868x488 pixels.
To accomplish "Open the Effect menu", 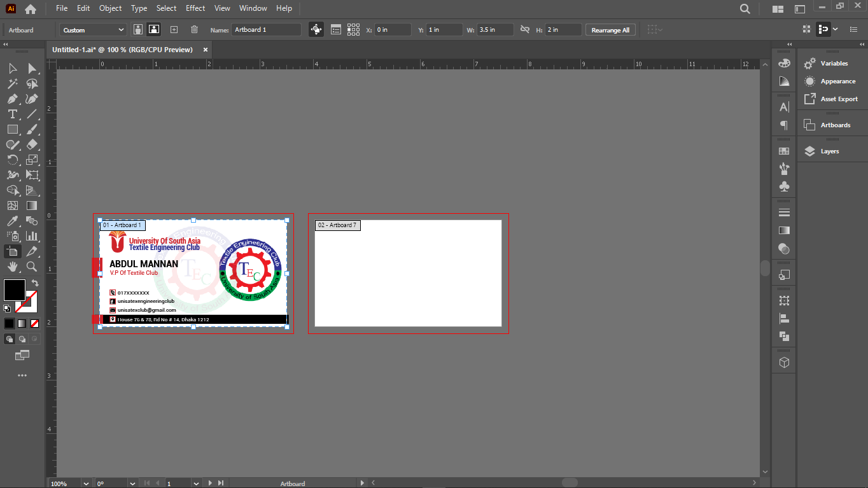I will 195,8.
